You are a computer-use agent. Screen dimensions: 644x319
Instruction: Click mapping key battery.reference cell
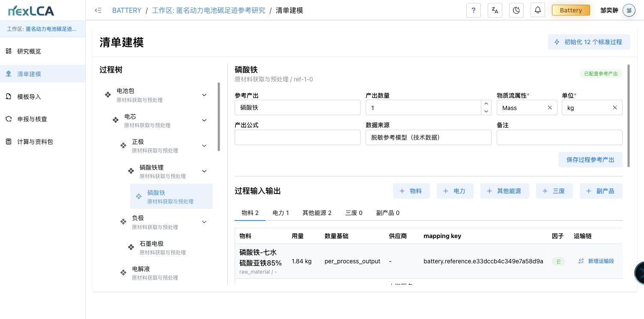[483, 261]
